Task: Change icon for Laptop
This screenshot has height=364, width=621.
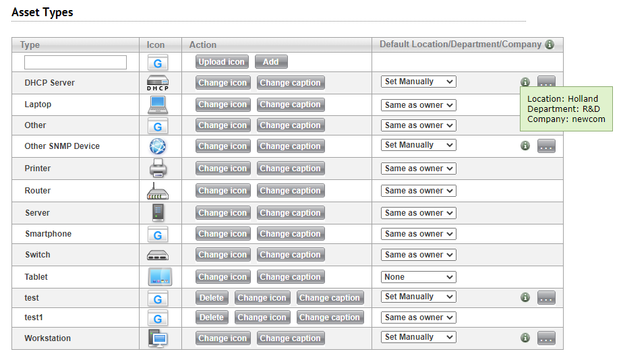Action: click(x=223, y=104)
